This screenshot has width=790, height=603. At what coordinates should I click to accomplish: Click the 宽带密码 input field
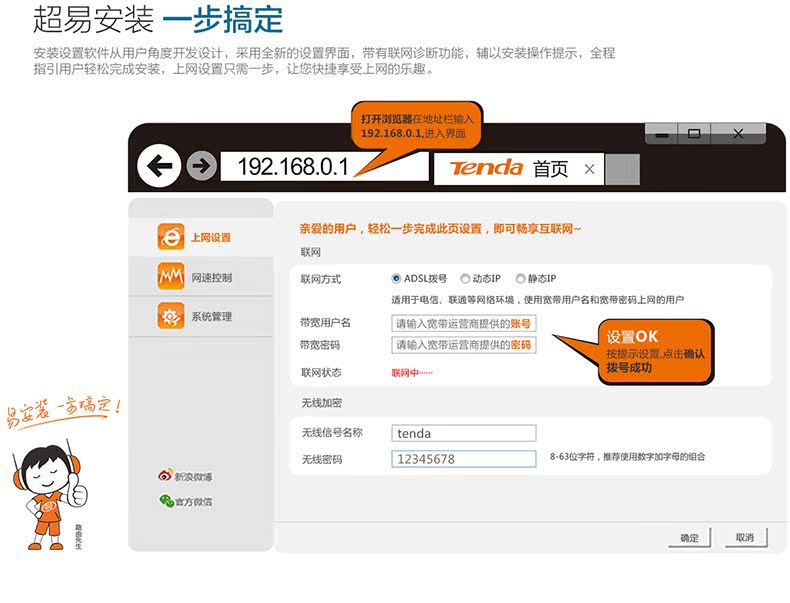coord(464,345)
